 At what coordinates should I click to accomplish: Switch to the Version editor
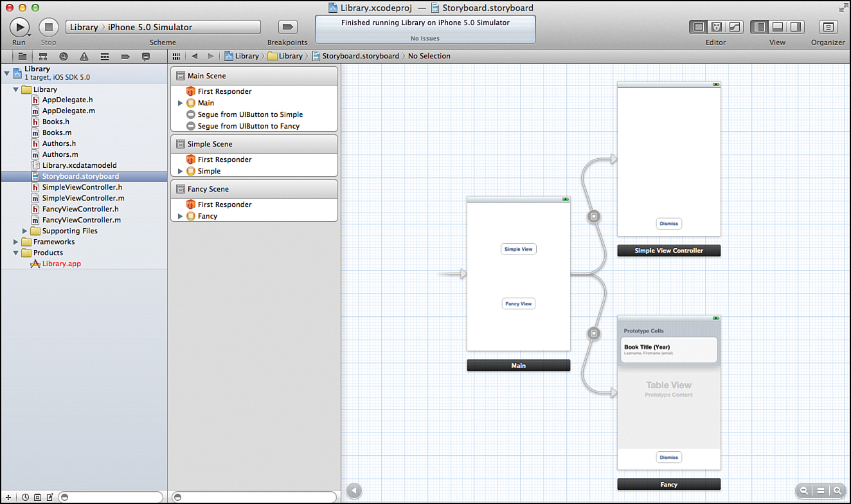tap(735, 27)
